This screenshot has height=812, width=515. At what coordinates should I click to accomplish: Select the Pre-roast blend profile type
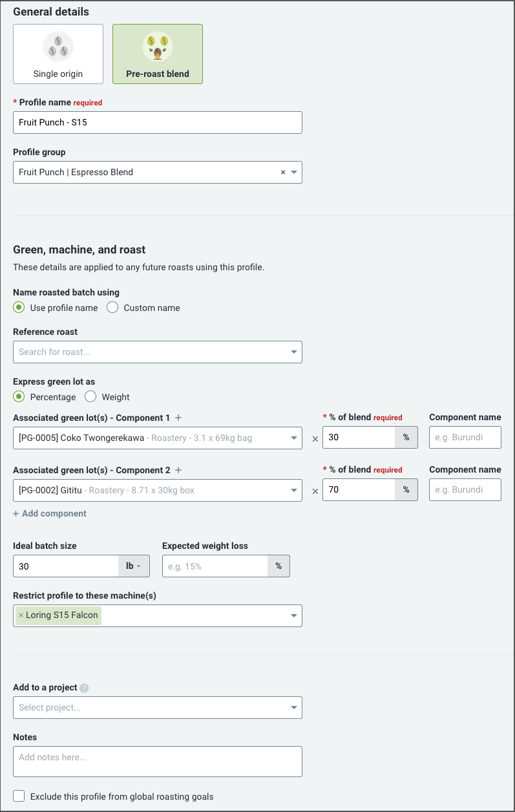158,54
